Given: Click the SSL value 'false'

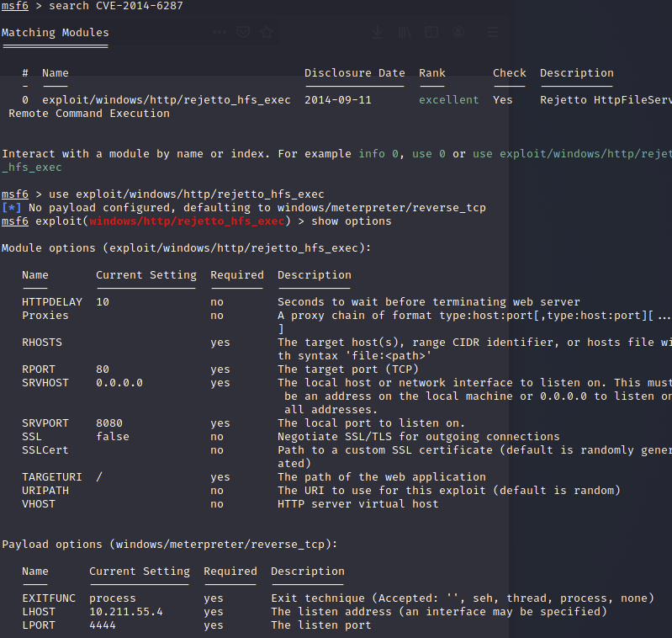Looking at the screenshot, I should 113,437.
